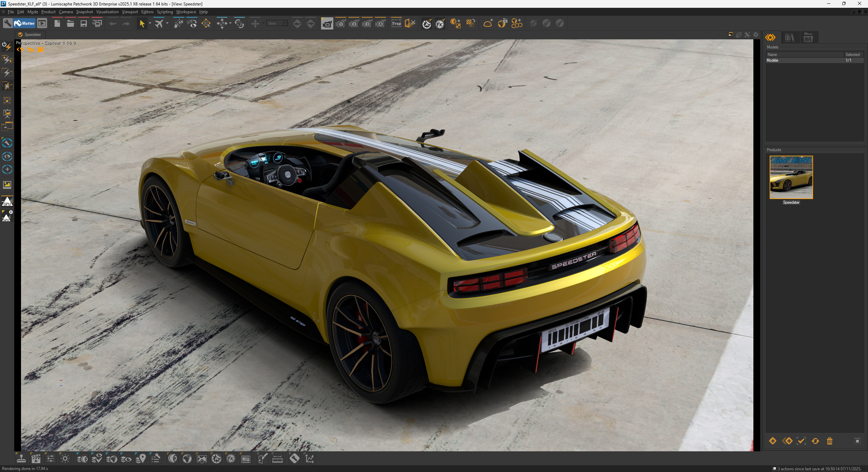Viewport: 868px width, 472px height.
Task: Click the Save file toolbar icon
Action: coord(83,23)
